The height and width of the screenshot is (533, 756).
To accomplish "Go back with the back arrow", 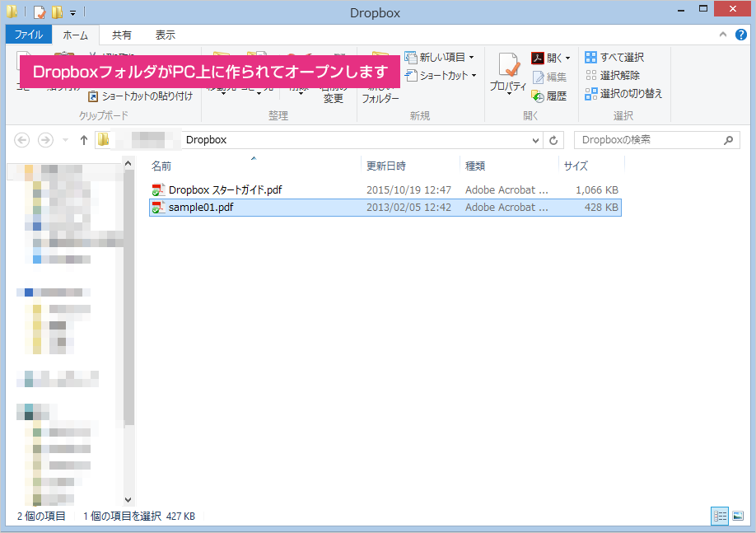I will coord(22,140).
